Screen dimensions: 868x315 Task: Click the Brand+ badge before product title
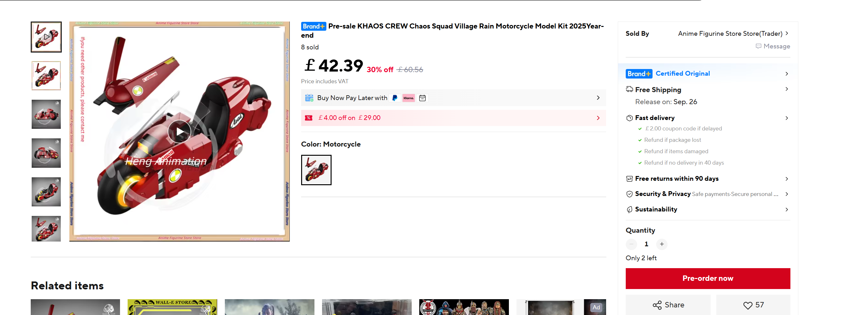click(x=314, y=26)
